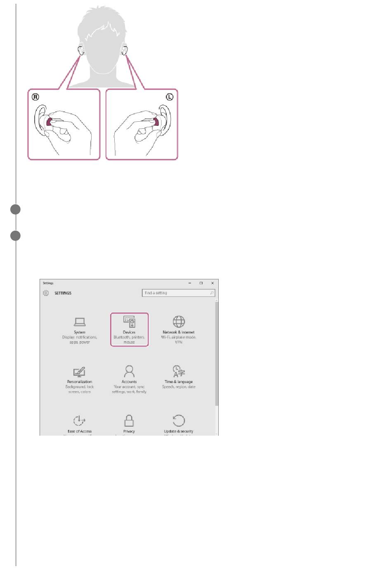
Task: Open the Devices settings tile
Action: (129, 329)
